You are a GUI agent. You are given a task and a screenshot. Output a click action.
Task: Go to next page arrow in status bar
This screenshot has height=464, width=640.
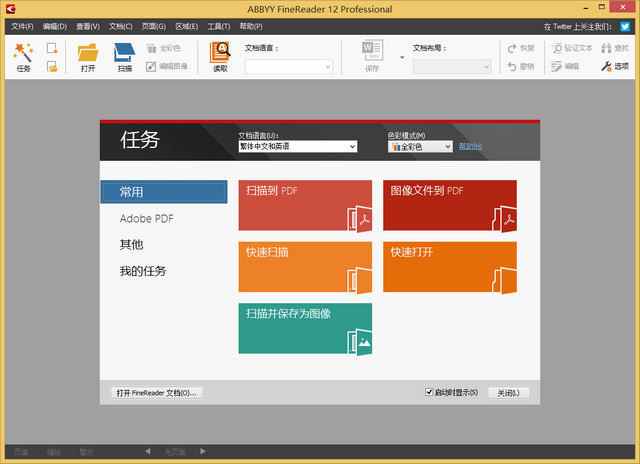[x=203, y=451]
